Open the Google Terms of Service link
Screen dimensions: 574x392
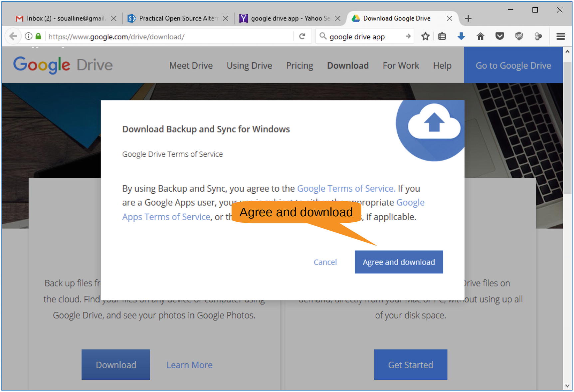[x=346, y=188]
